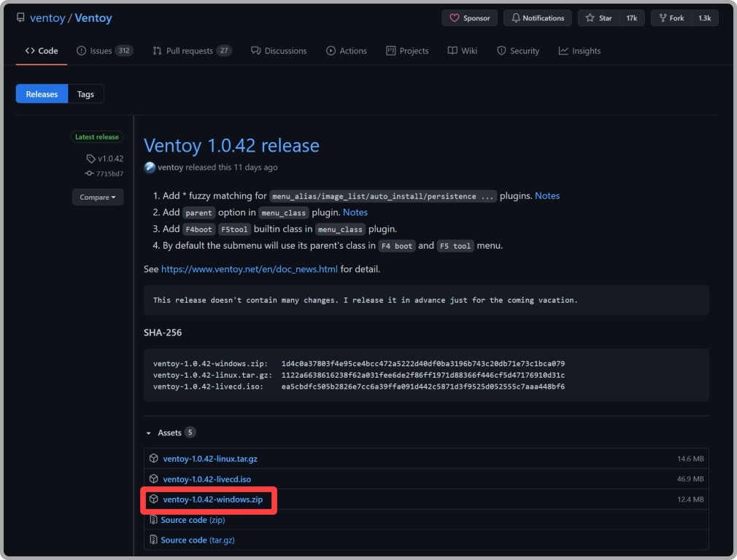Click the Pull requests branch icon
Screen dimensions: 737x560
pos(157,51)
